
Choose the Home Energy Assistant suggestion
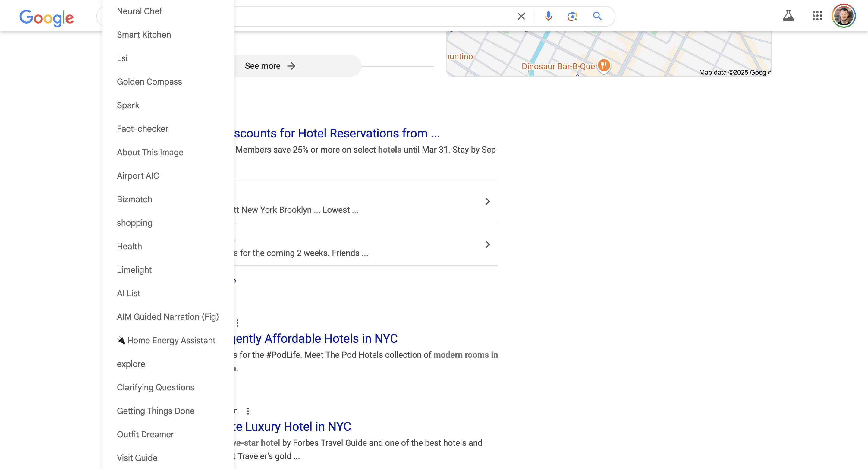(x=166, y=340)
